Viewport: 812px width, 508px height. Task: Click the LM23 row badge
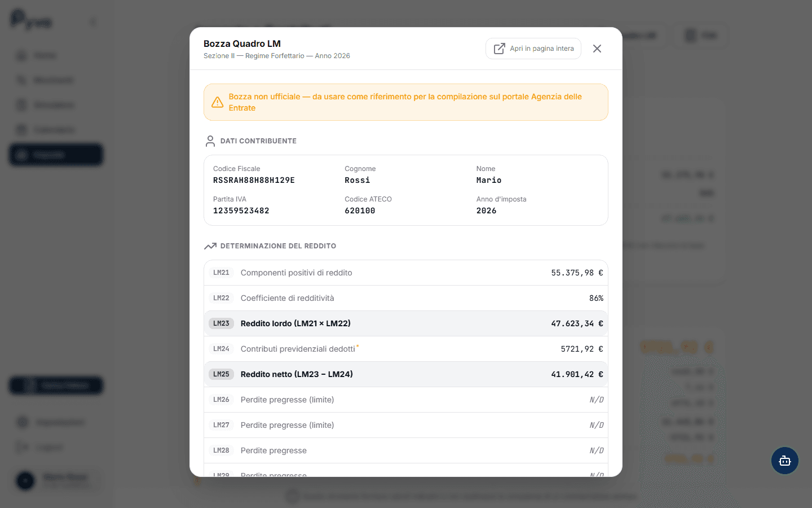click(x=221, y=323)
